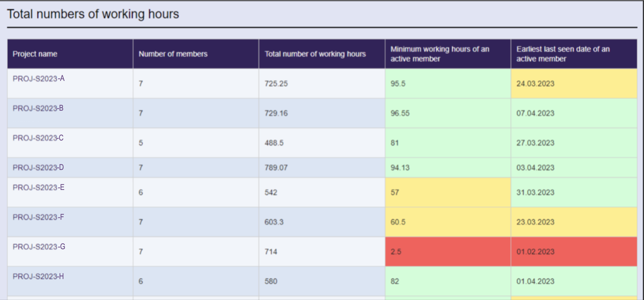Screen dimensions: 644x300
Task: Click the date cell 27.03.2023
Action: click(574, 143)
